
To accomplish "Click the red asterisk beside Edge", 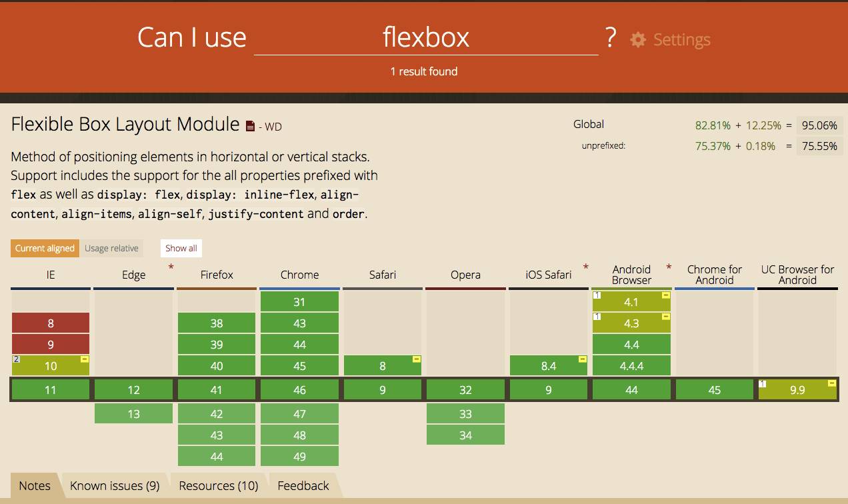I will (x=171, y=267).
